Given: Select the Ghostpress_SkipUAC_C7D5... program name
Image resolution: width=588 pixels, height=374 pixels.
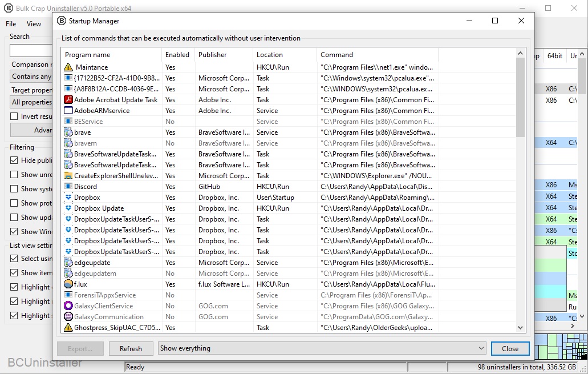Looking at the screenshot, I should (x=117, y=328).
